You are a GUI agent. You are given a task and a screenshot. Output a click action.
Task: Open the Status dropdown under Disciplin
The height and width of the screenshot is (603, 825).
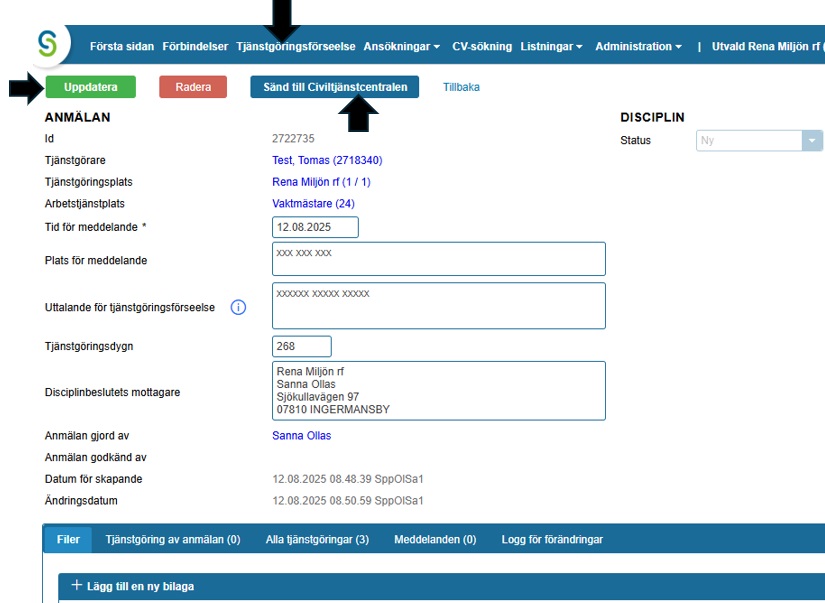[811, 141]
